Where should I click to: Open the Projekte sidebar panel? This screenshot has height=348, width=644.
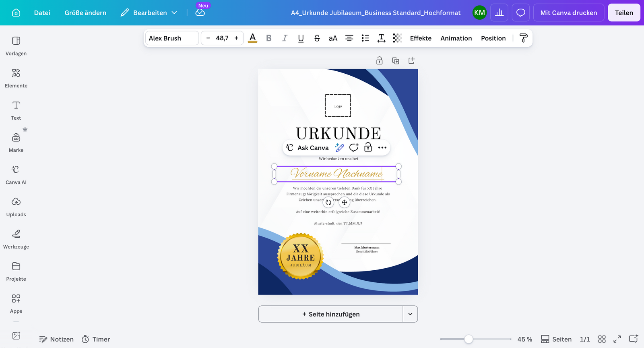point(16,271)
